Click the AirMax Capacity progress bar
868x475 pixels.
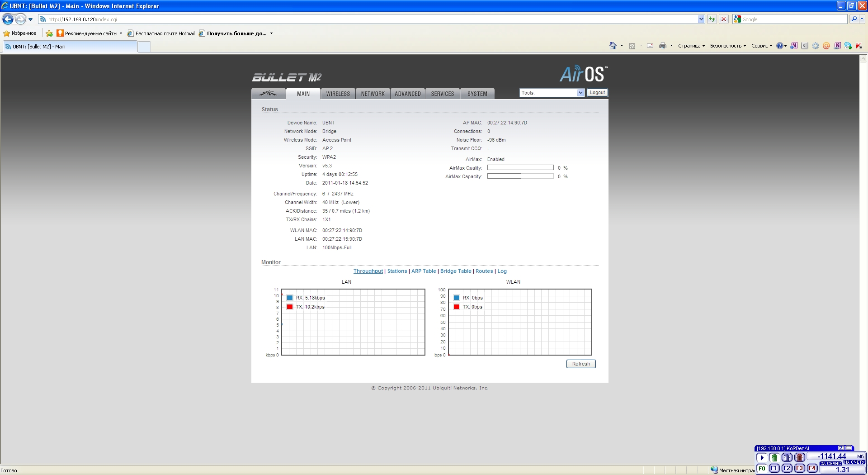[x=520, y=176]
